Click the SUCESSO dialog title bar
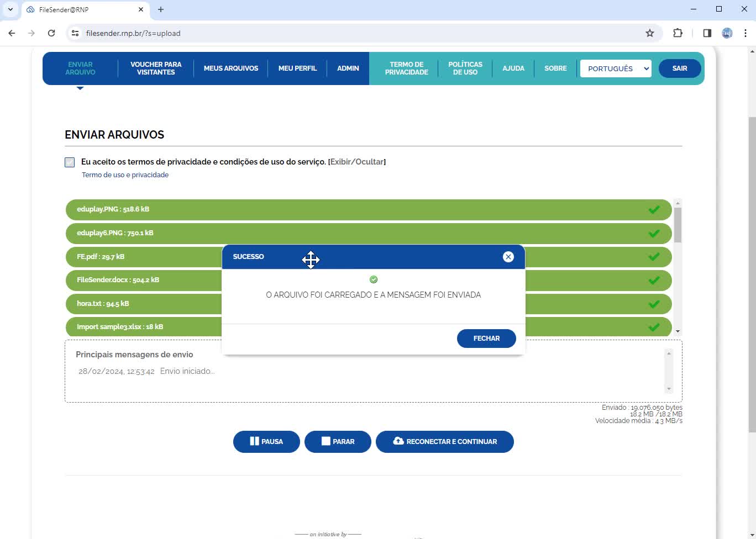Image resolution: width=756 pixels, height=539 pixels. click(x=374, y=257)
